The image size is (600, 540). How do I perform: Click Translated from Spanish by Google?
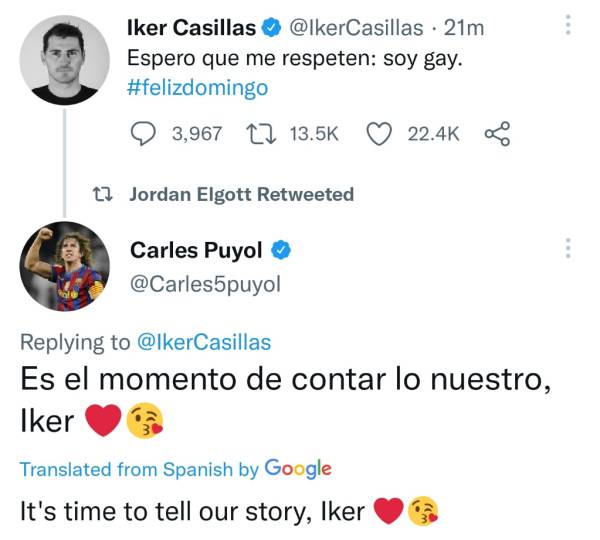coord(176,468)
